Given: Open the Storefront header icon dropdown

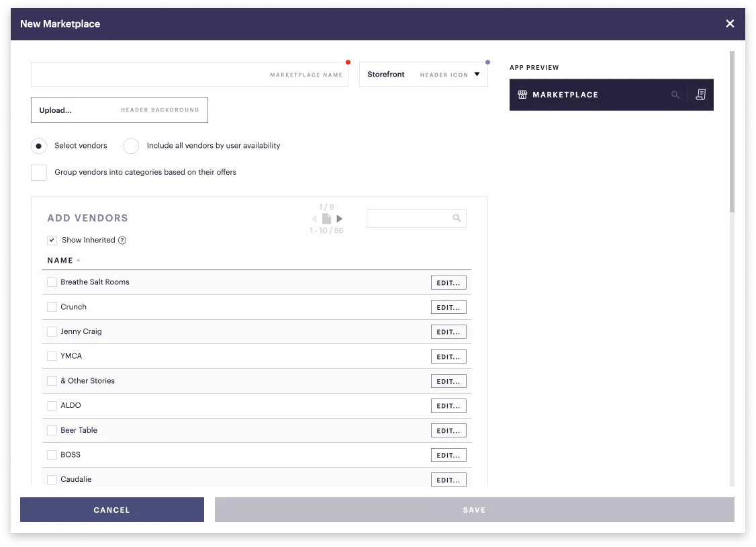Looking at the screenshot, I should point(424,75).
